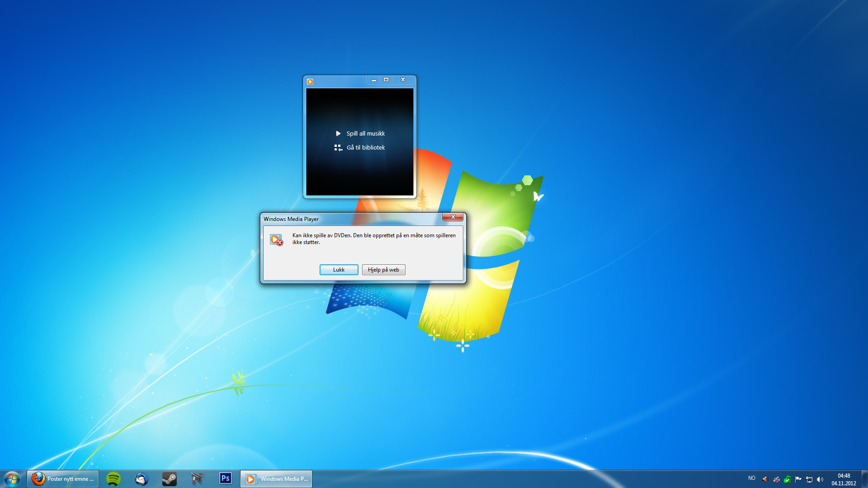Open the system volume control
This screenshot has height=488, width=868.
(x=820, y=479)
